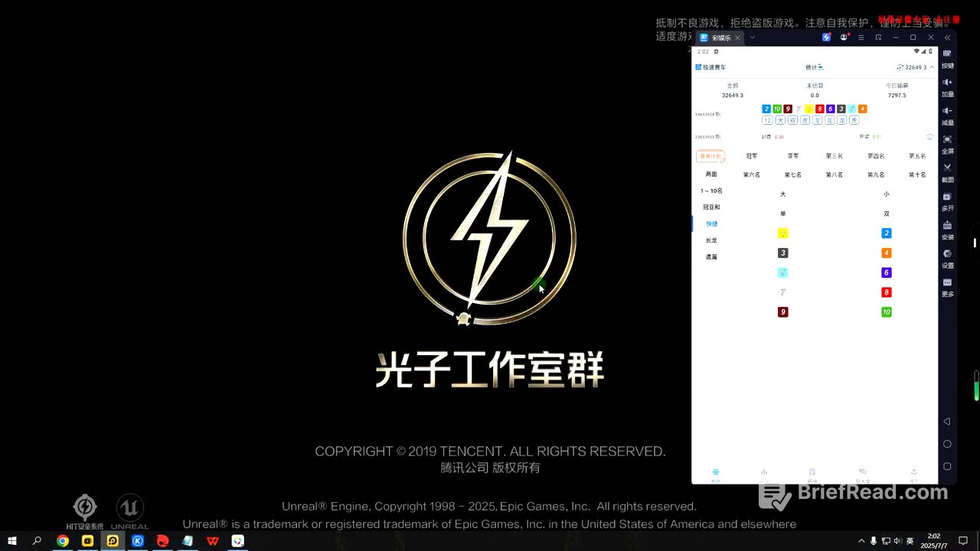Pick the blue number 2 in the betting grid
980x551 pixels.
[x=887, y=233]
